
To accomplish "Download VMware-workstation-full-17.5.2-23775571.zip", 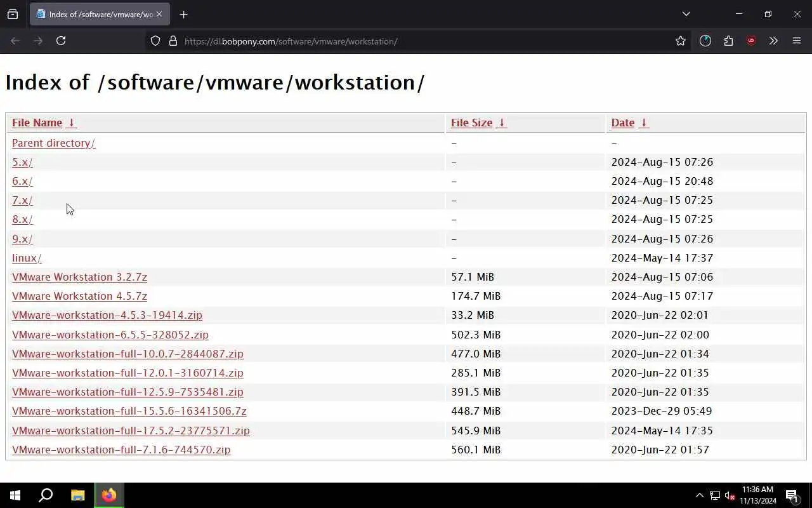I will [131, 431].
